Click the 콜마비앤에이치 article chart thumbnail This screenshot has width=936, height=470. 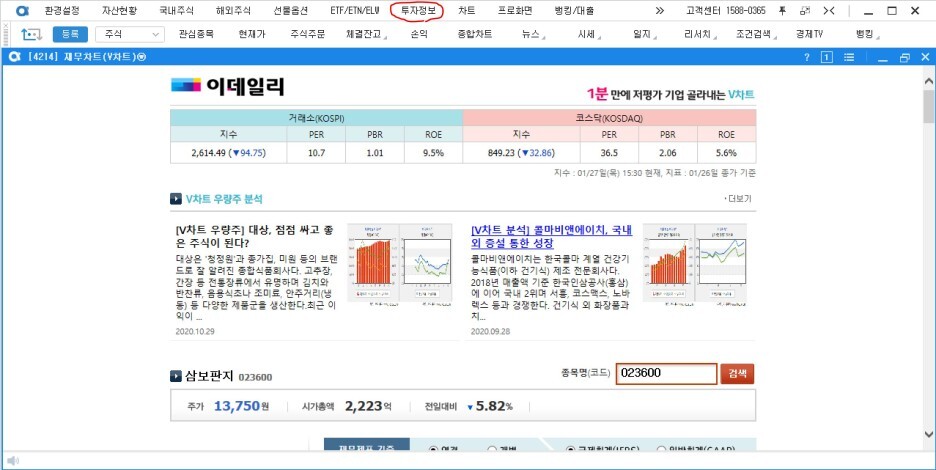coord(694,265)
